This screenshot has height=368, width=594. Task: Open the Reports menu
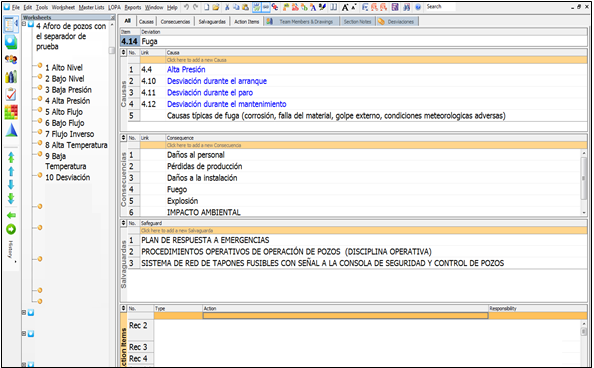(x=133, y=7)
